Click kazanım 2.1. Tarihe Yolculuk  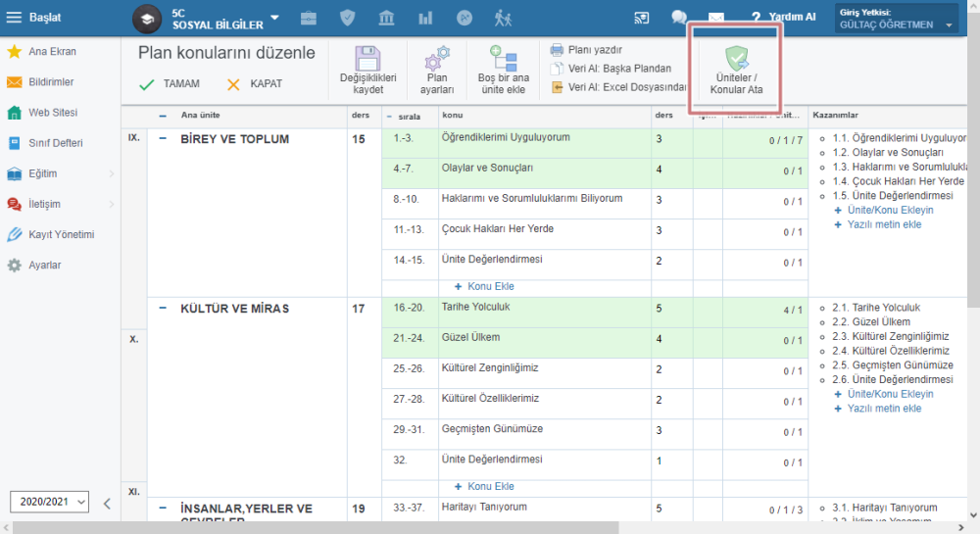(x=876, y=308)
